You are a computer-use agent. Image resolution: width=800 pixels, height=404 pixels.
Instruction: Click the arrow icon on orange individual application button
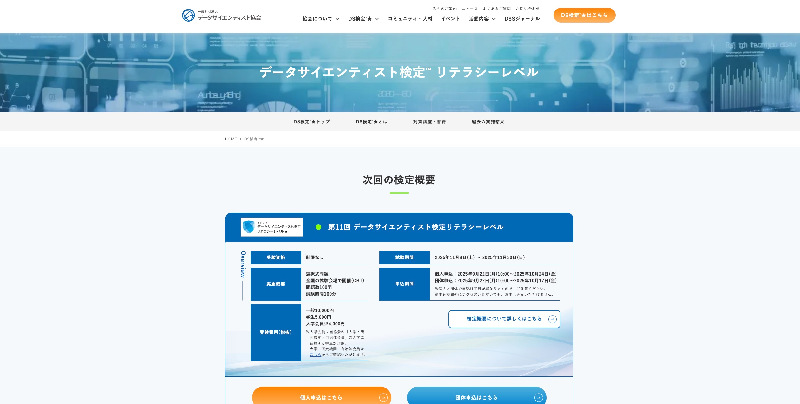[383, 397]
